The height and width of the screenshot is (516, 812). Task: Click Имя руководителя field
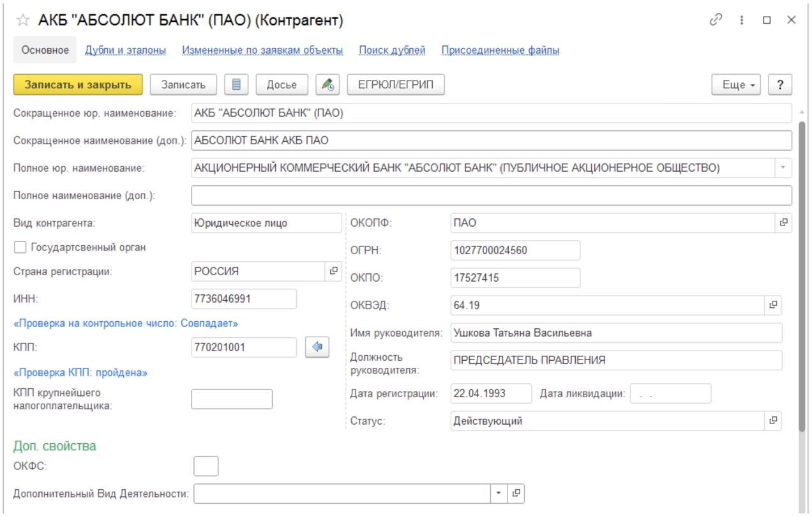coord(616,333)
